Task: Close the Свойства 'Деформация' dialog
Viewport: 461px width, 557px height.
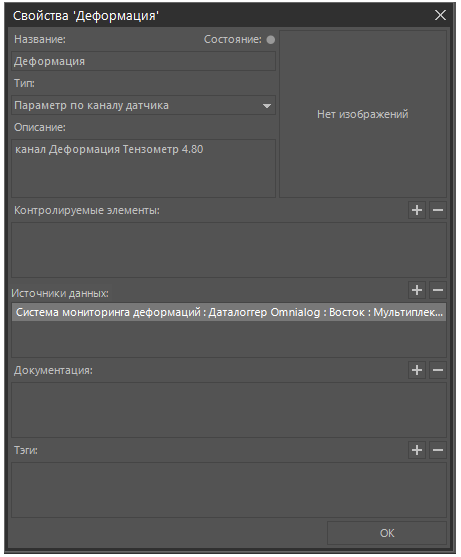Action: [x=440, y=15]
